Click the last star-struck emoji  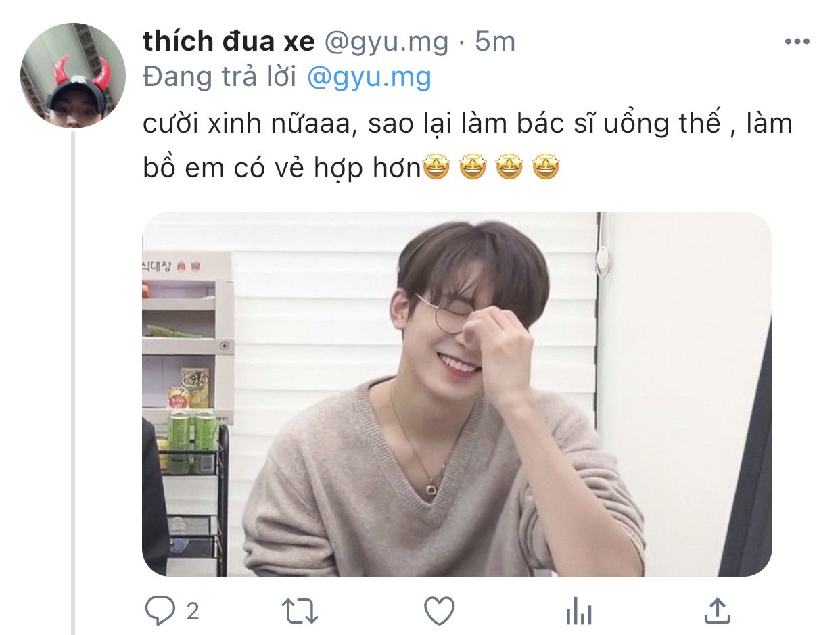click(x=546, y=168)
